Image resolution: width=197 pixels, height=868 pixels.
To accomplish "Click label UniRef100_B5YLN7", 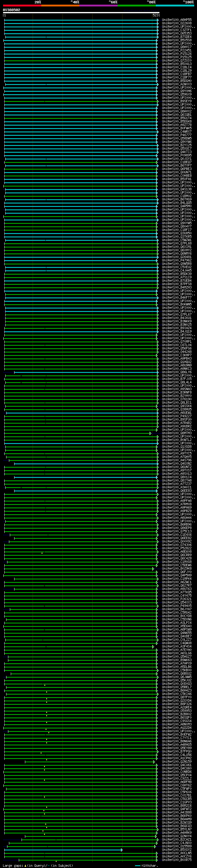I will [177, 829].
